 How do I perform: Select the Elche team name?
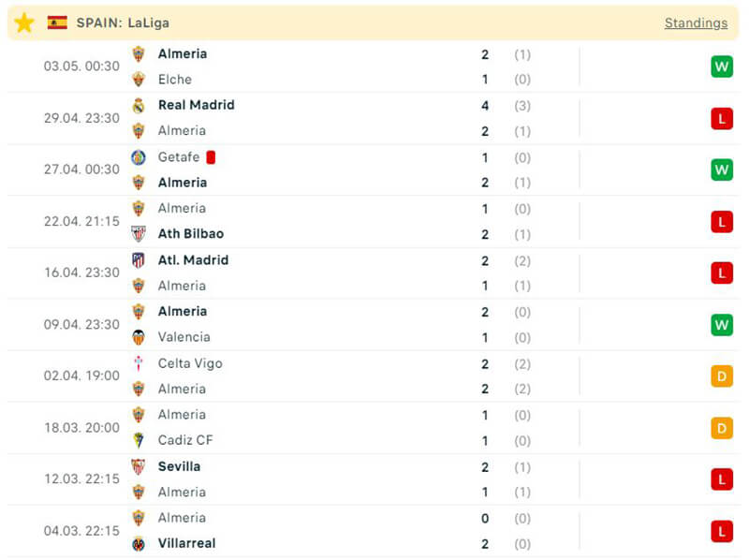[174, 80]
